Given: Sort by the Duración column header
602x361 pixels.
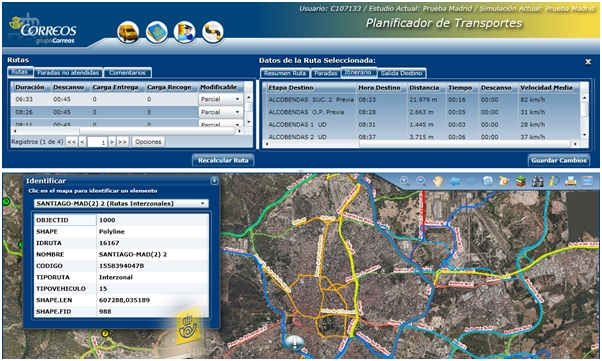Looking at the screenshot, I should [30, 87].
